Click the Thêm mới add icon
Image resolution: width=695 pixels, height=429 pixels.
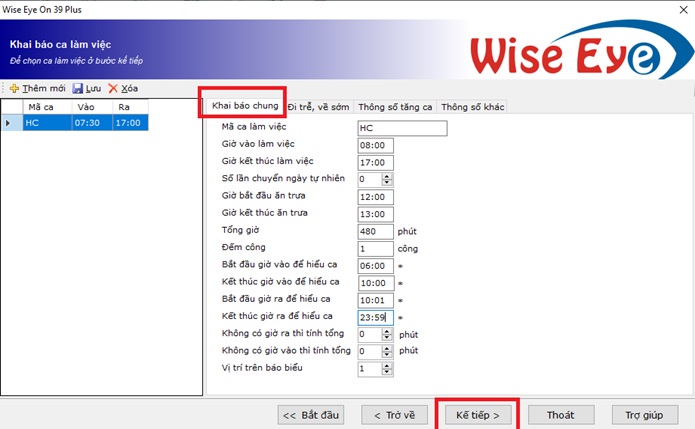pyautogui.click(x=14, y=89)
